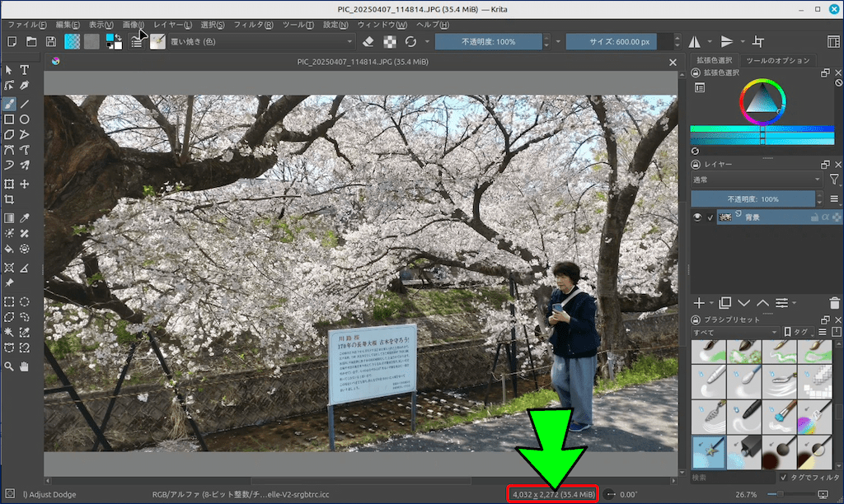The height and width of the screenshot is (504, 844).
Task: Select the Pan hand tool
Action: click(x=25, y=365)
